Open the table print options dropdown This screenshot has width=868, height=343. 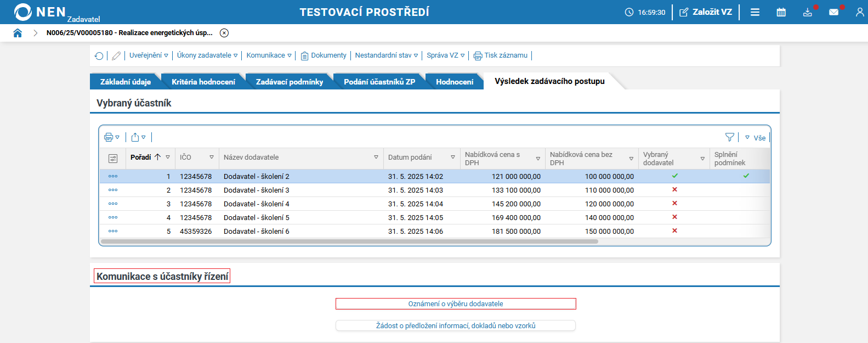pos(112,137)
